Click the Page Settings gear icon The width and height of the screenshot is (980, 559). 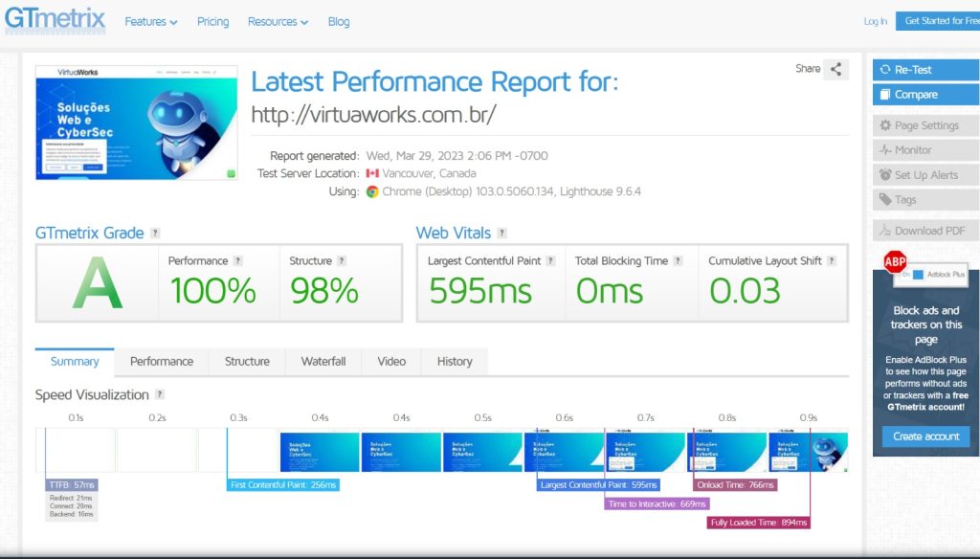click(x=885, y=125)
